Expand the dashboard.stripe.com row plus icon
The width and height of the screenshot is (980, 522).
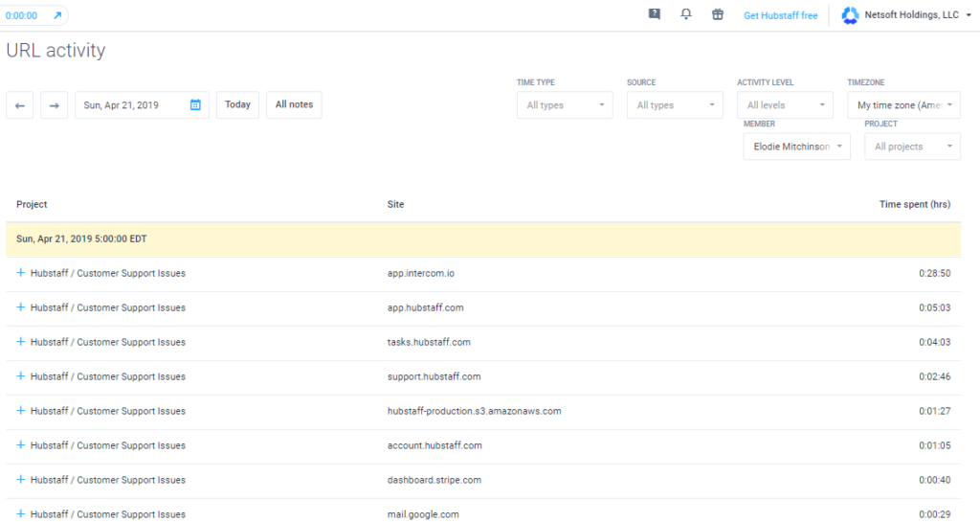click(x=21, y=479)
